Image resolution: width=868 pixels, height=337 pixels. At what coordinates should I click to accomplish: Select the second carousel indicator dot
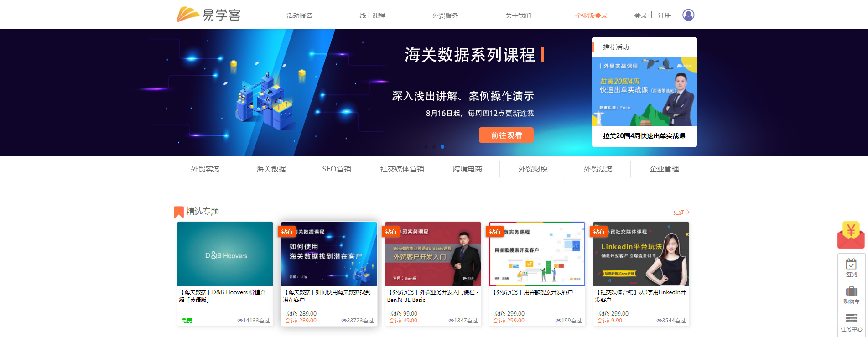pyautogui.click(x=434, y=147)
